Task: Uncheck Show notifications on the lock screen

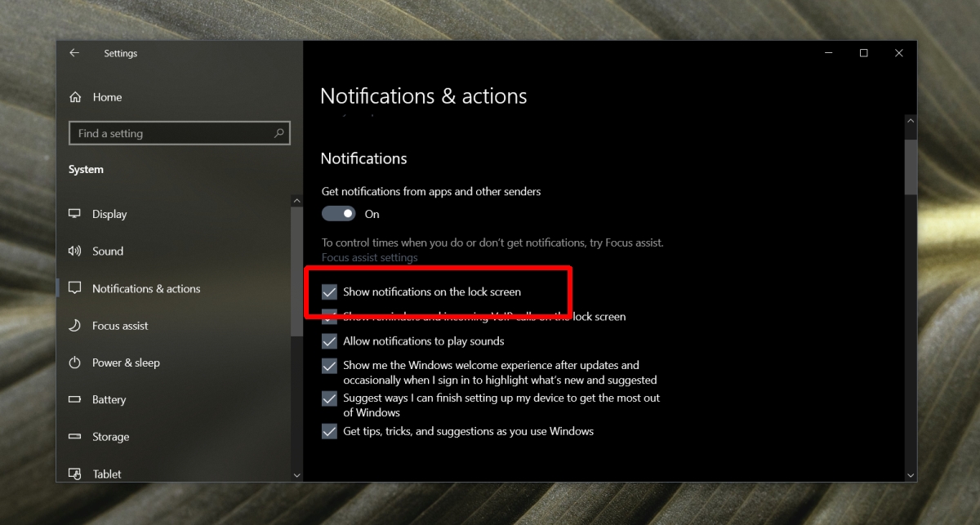Action: coord(329,291)
